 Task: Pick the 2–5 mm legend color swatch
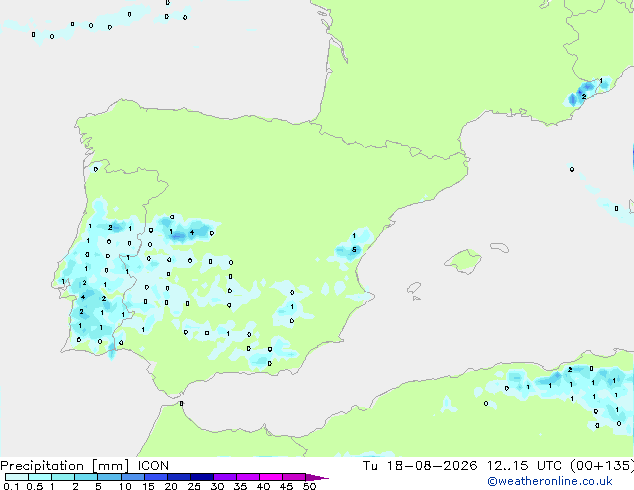pos(86,477)
